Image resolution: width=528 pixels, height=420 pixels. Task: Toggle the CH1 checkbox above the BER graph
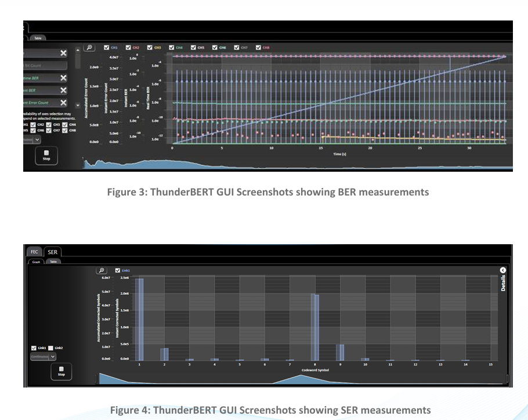coord(106,48)
